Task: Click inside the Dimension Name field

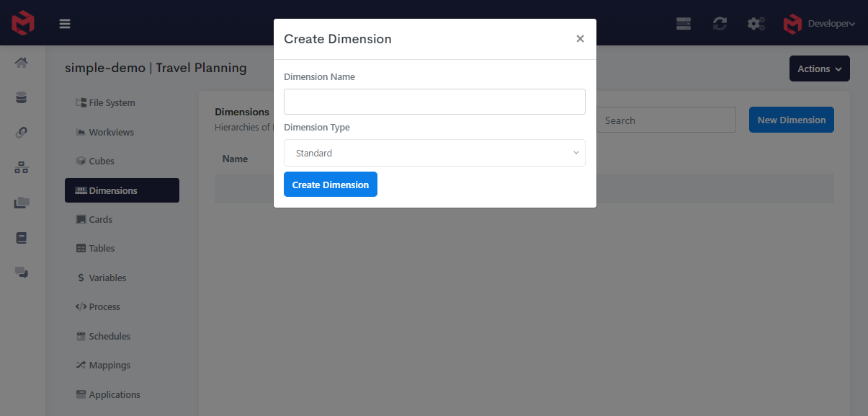Action: point(434,102)
